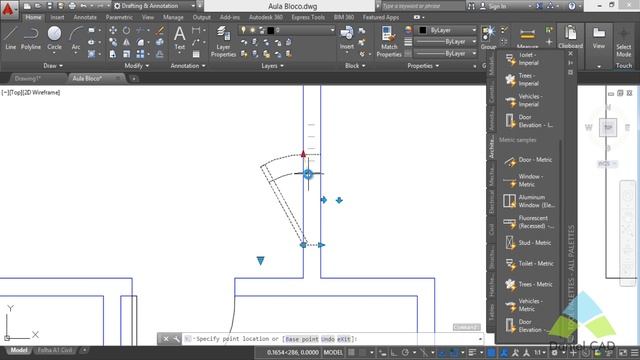640x360 pixels.
Task: Open the Home ribbon tab
Action: coord(33,17)
